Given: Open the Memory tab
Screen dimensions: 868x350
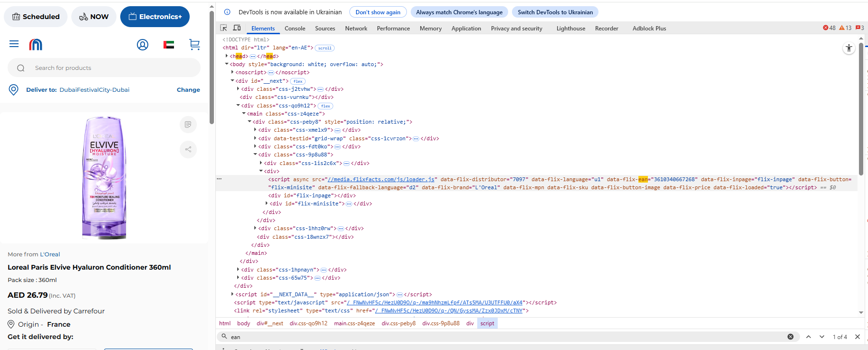Looking at the screenshot, I should click(431, 29).
